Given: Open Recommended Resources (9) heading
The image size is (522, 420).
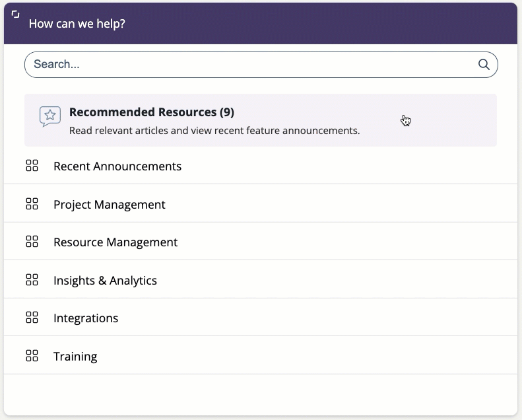Looking at the screenshot, I should tap(152, 112).
